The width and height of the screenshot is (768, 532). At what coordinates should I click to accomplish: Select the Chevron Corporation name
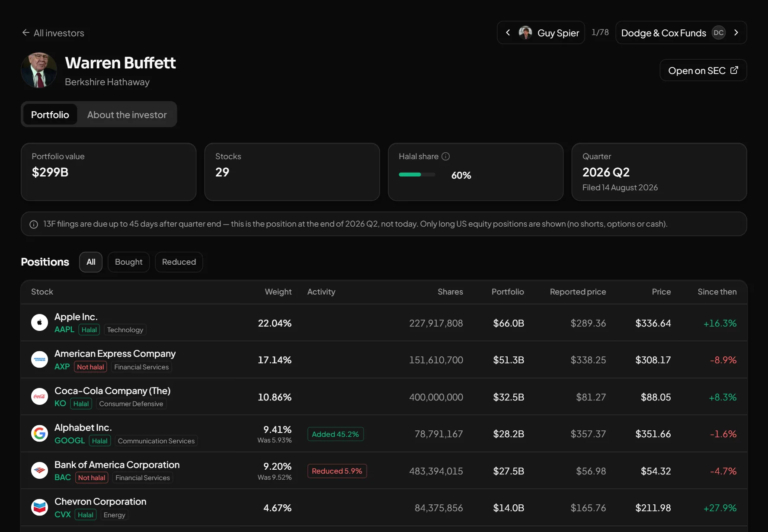(x=100, y=501)
